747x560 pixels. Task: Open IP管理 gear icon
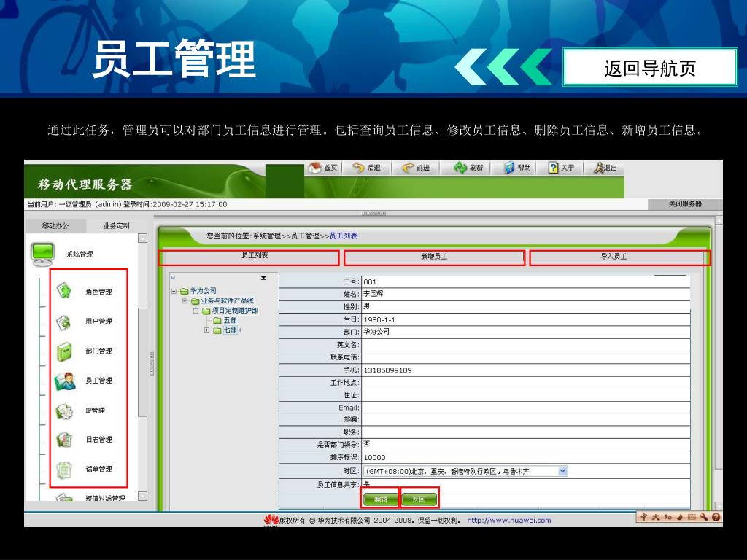point(64,411)
